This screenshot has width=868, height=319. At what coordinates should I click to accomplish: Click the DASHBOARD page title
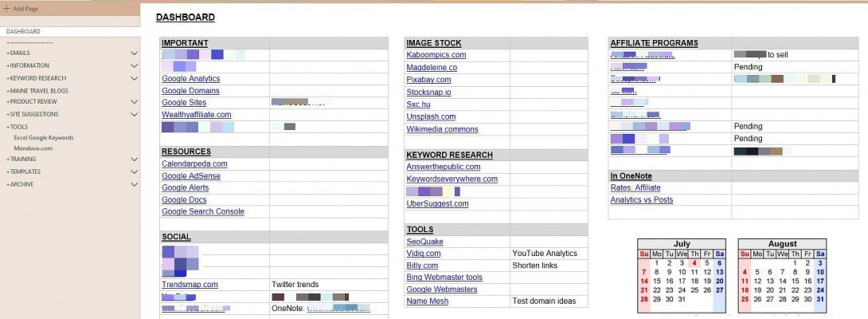[x=185, y=18]
